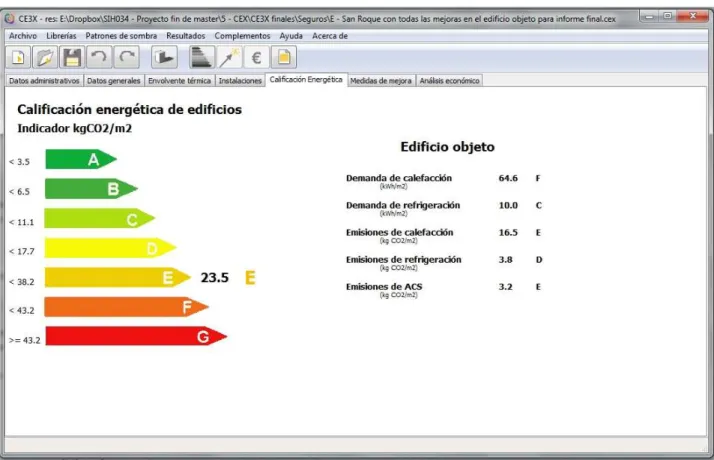714x460 pixels.
Task: Minimize the CE3X window
Action: 649,16
